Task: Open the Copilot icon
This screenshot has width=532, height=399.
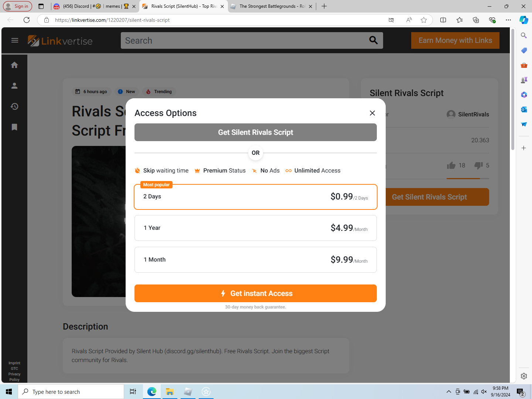Action: 524,20
